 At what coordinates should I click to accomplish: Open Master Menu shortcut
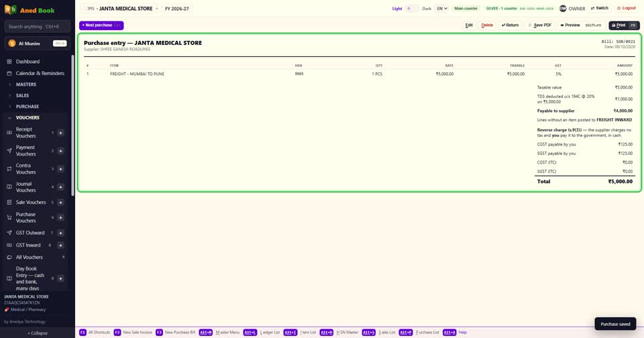pos(219,332)
